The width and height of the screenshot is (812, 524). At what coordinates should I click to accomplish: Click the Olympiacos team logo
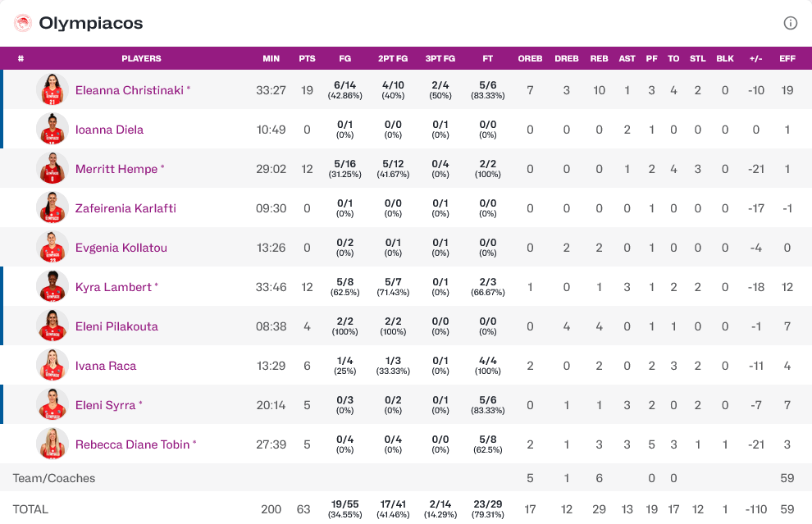pyautogui.click(x=22, y=23)
